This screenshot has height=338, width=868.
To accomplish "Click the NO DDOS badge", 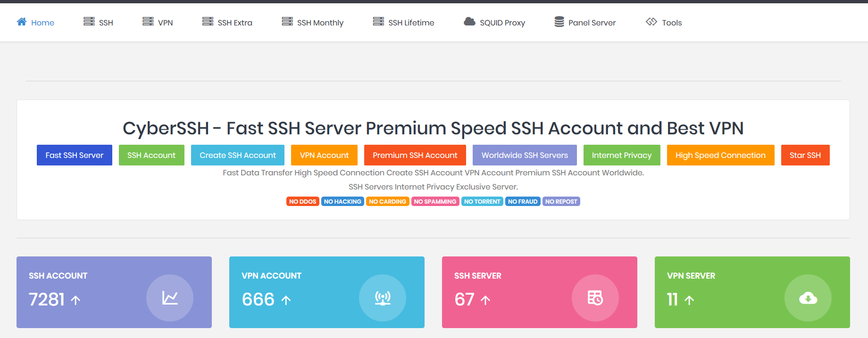I will tap(303, 201).
